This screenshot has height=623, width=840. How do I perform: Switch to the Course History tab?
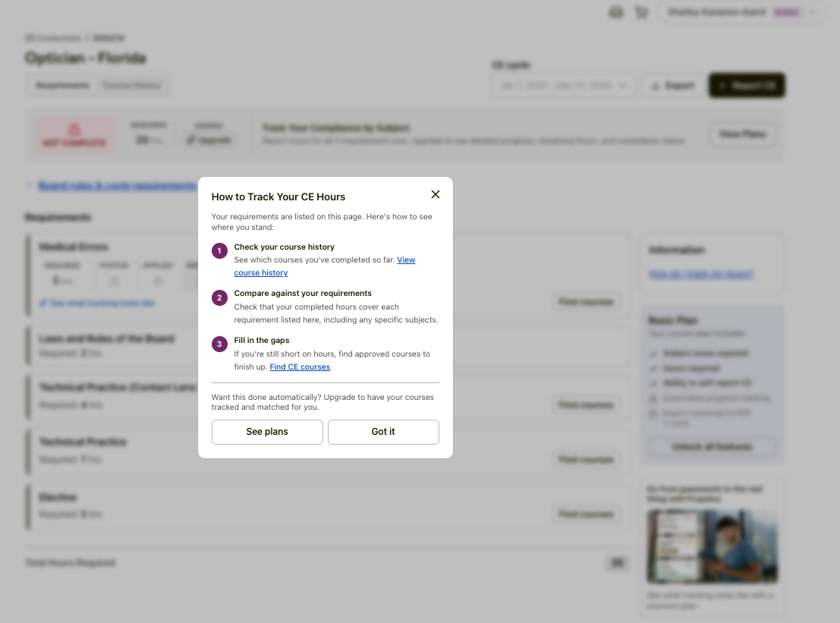pyautogui.click(x=132, y=86)
